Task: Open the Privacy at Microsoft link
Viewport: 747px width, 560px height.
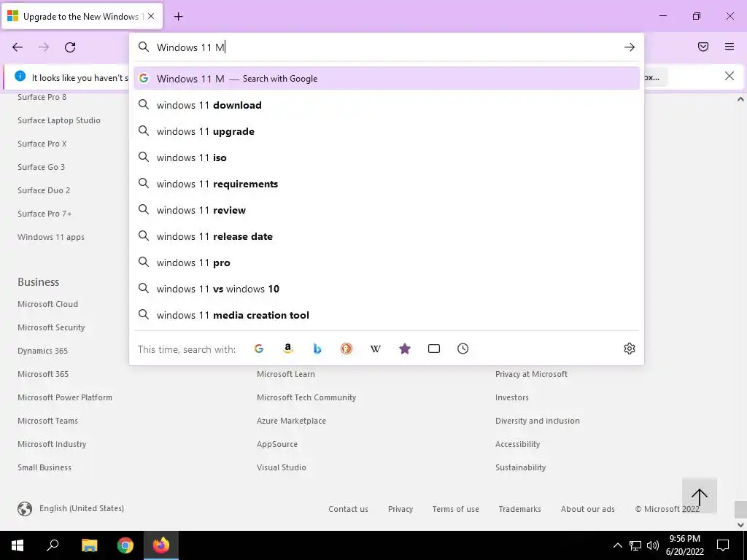Action: [531, 374]
